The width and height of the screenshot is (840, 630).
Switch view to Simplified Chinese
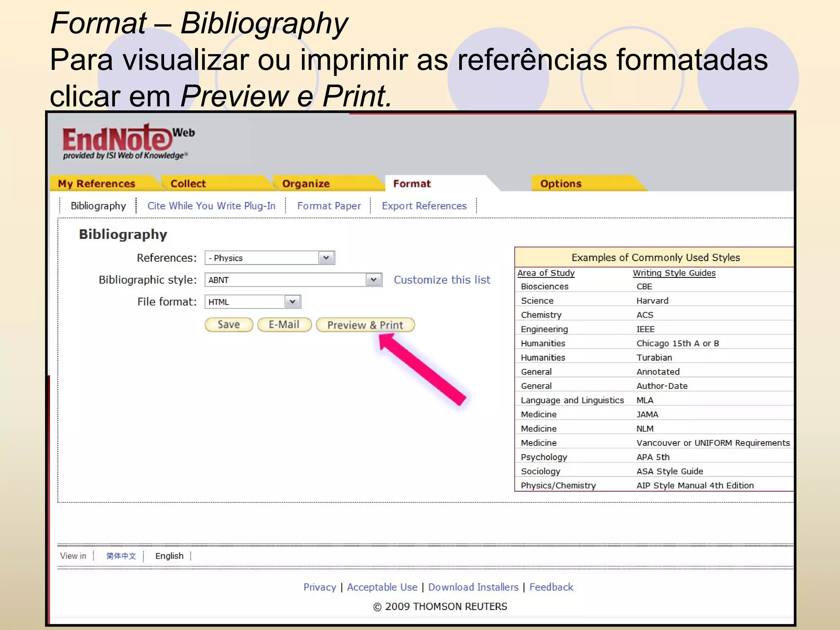point(121,556)
